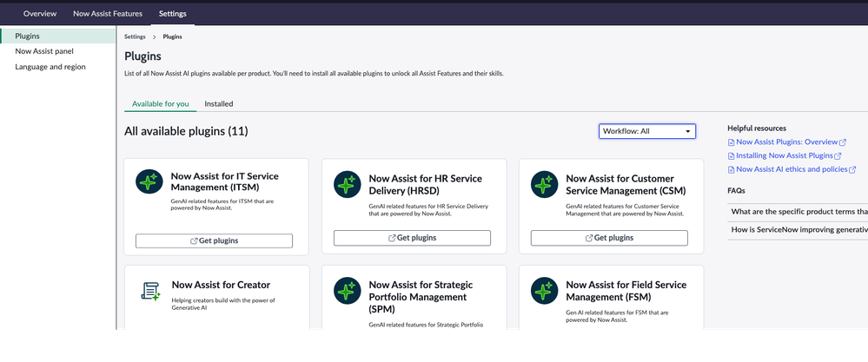Click the Now Assist for IT Service Management title
The height and width of the screenshot is (362, 868).
click(x=225, y=181)
